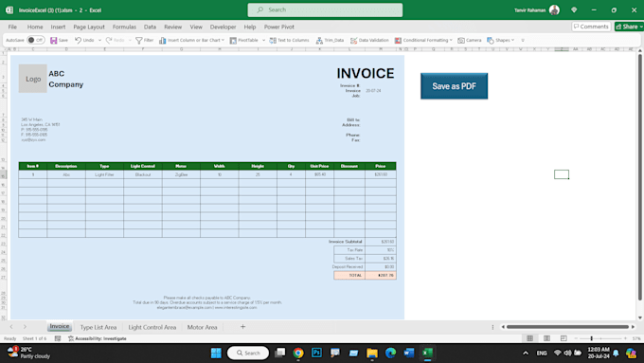The height and width of the screenshot is (363, 644).
Task: Switch to the Insert ribbon tab
Action: pos(58,27)
